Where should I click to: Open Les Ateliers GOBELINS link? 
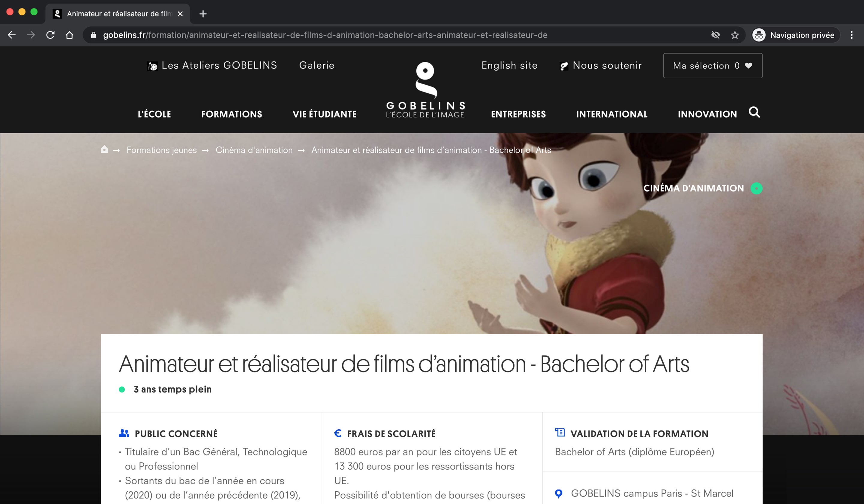212,65
